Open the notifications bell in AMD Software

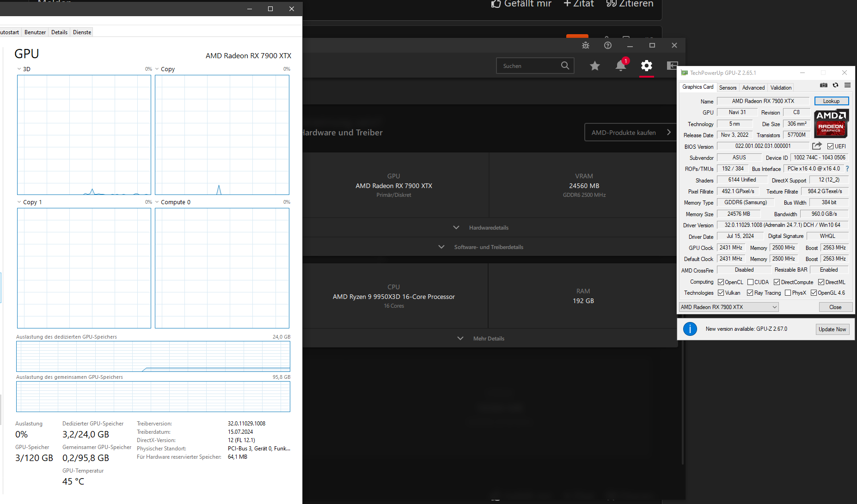pos(621,66)
